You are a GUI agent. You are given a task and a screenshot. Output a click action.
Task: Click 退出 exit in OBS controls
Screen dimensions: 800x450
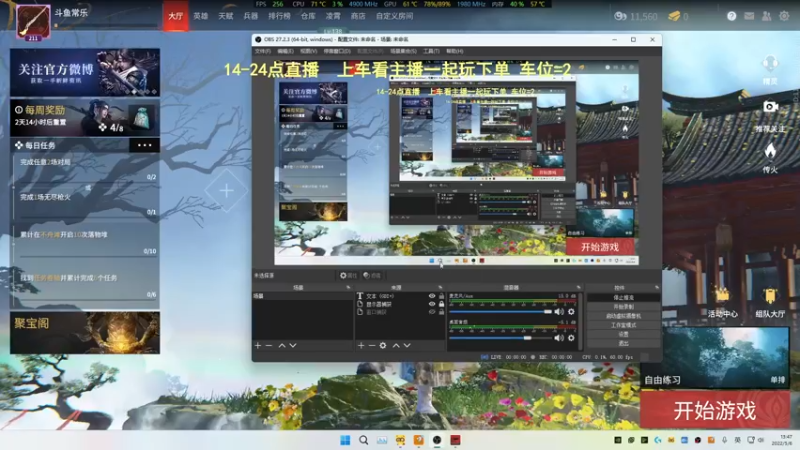623,343
